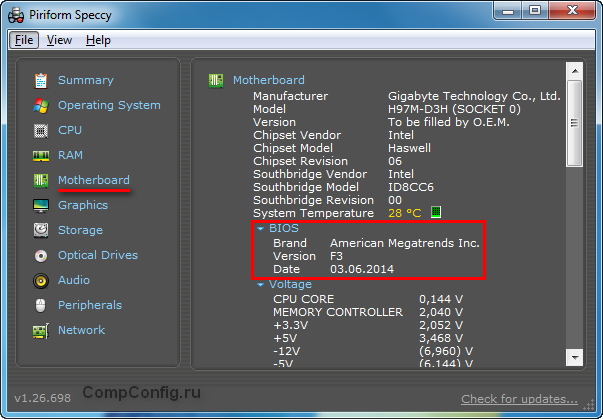Click the window resize grip corner

tap(589, 405)
